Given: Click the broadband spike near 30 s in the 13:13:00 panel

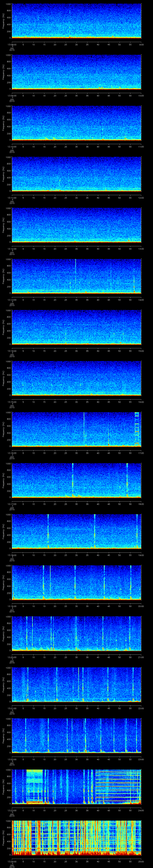Looking at the screenshot, I should (76, 276).
